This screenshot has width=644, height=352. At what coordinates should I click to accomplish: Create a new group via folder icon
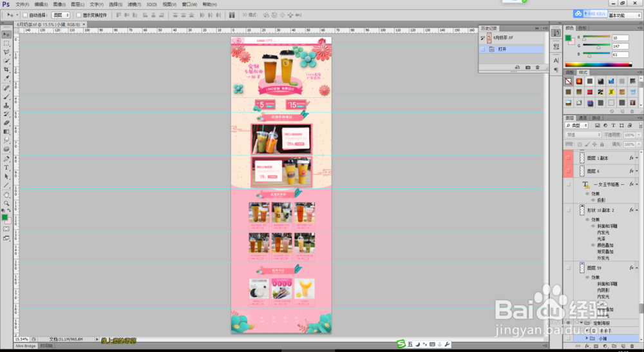(614, 346)
